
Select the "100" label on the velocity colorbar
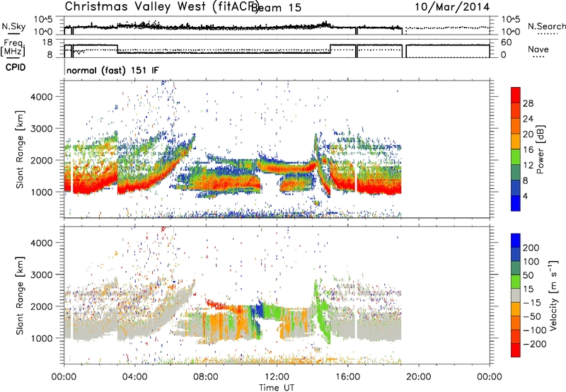(531, 262)
